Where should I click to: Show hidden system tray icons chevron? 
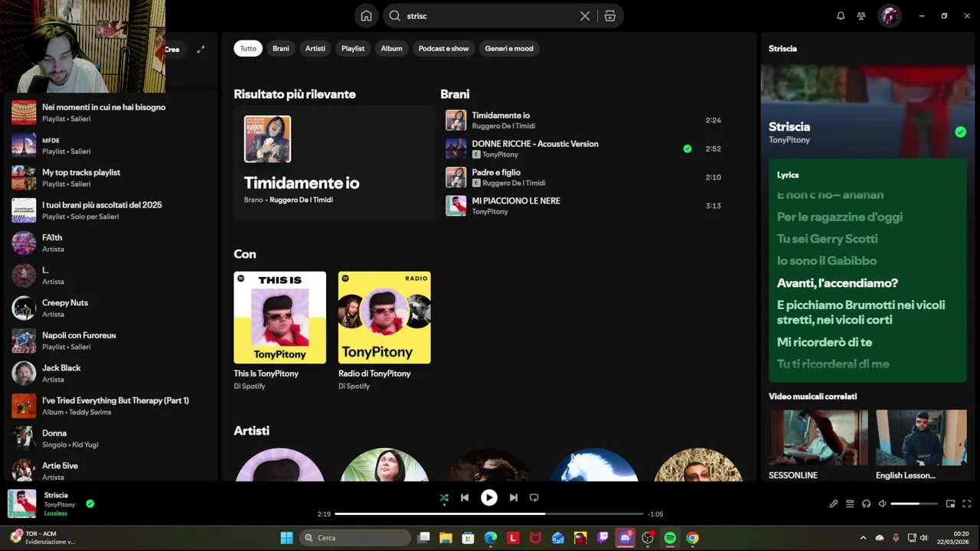tap(863, 538)
